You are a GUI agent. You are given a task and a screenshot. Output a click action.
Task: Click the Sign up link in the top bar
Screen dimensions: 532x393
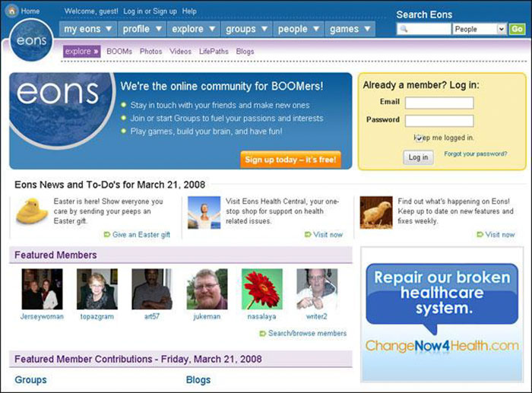pyautogui.click(x=165, y=11)
